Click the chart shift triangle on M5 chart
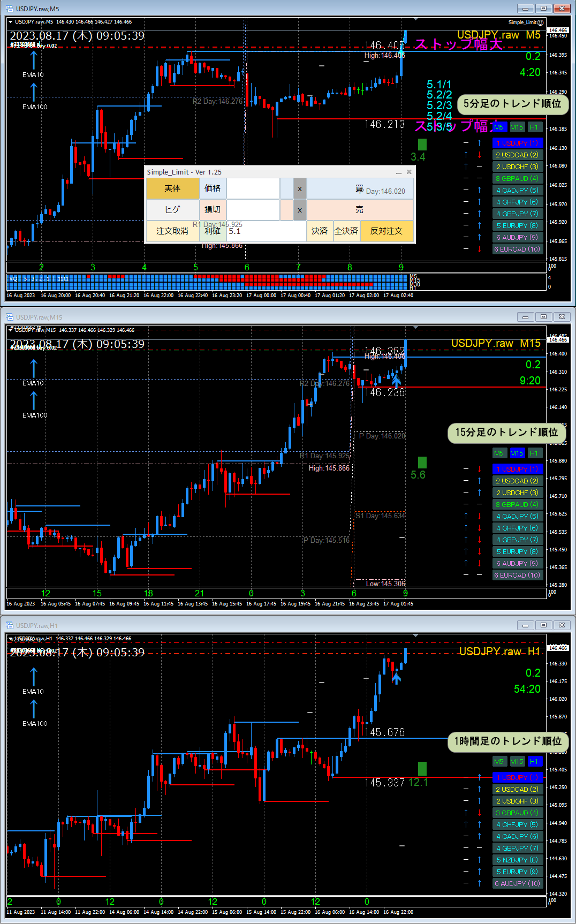The width and height of the screenshot is (576, 924). click(415, 19)
